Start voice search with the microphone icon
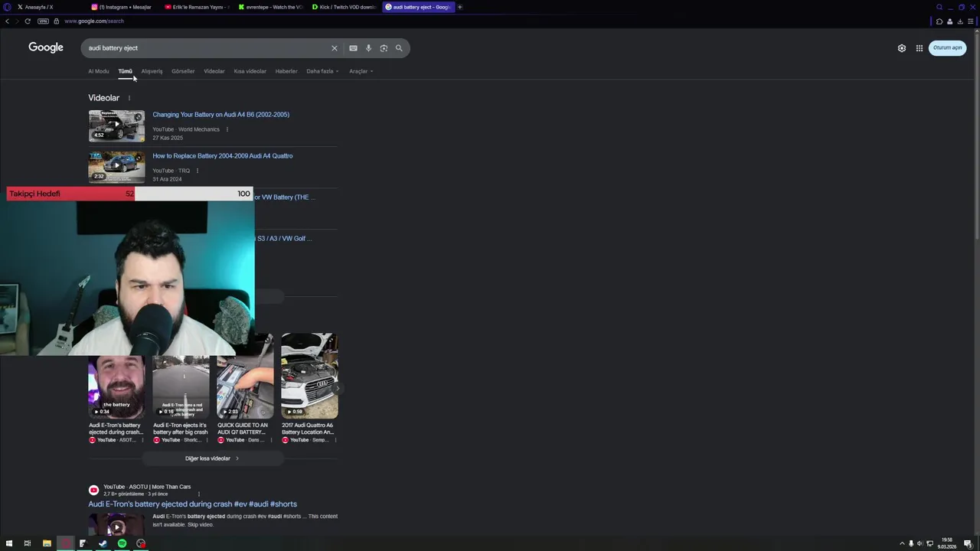 (x=368, y=48)
